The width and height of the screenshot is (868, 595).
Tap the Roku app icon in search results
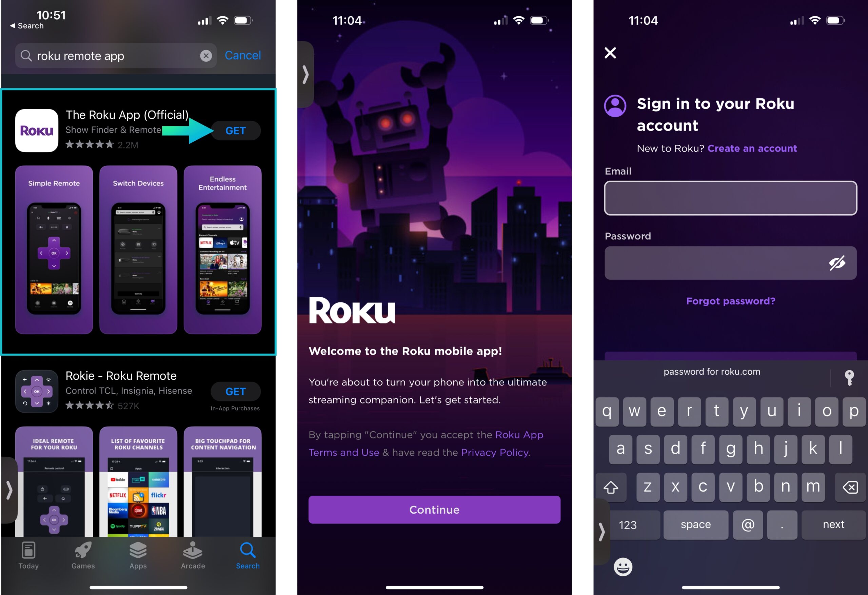(x=36, y=129)
